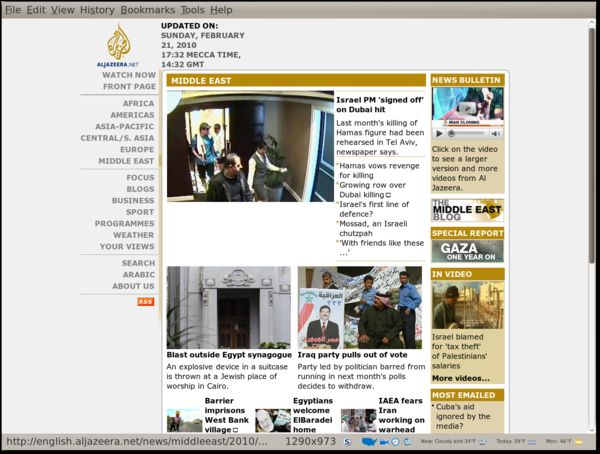This screenshot has height=454, width=600.
Task: Switch to the Arabic site
Action: (x=139, y=275)
